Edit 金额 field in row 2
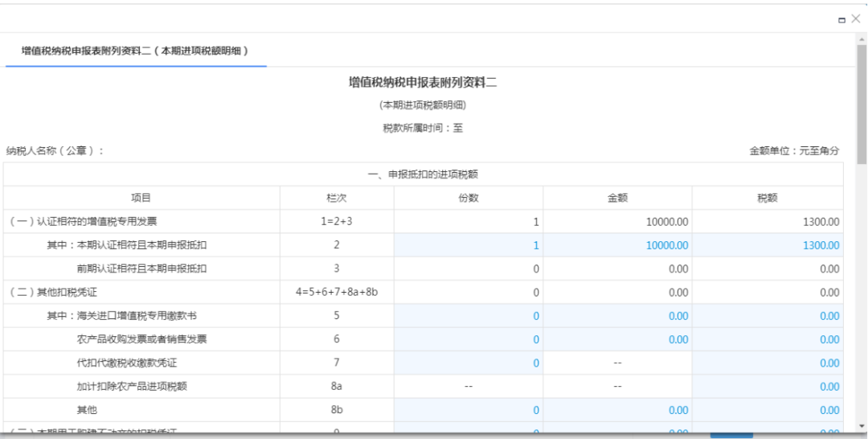 [617, 245]
